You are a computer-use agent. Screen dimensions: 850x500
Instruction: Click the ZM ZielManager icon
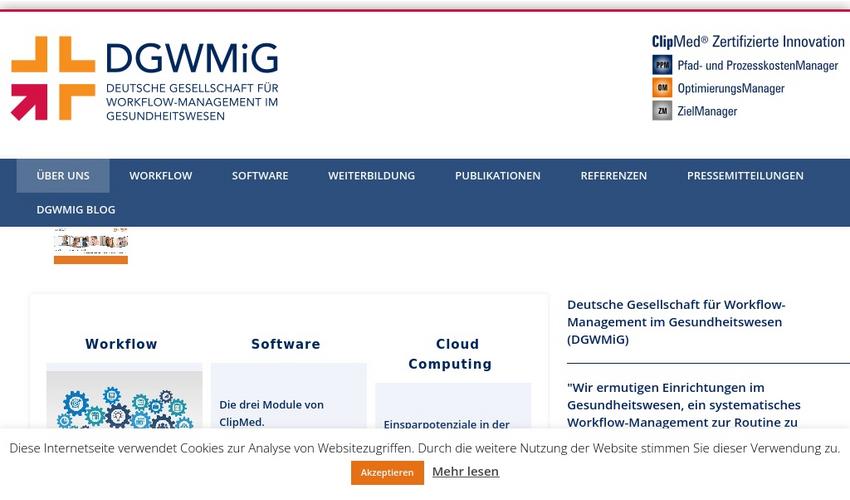(662, 111)
